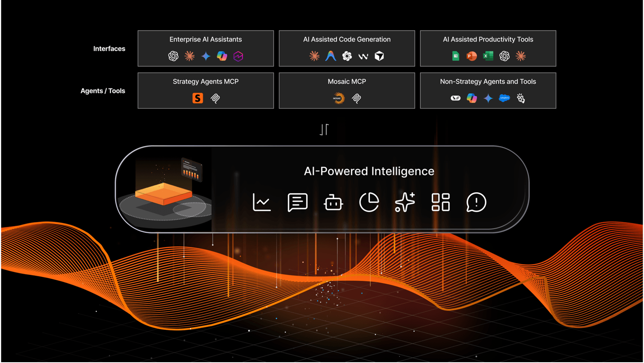The height and width of the screenshot is (363, 644).
Task: Click the pie chart icon under AI-Powered Intelligence
Action: 369,202
